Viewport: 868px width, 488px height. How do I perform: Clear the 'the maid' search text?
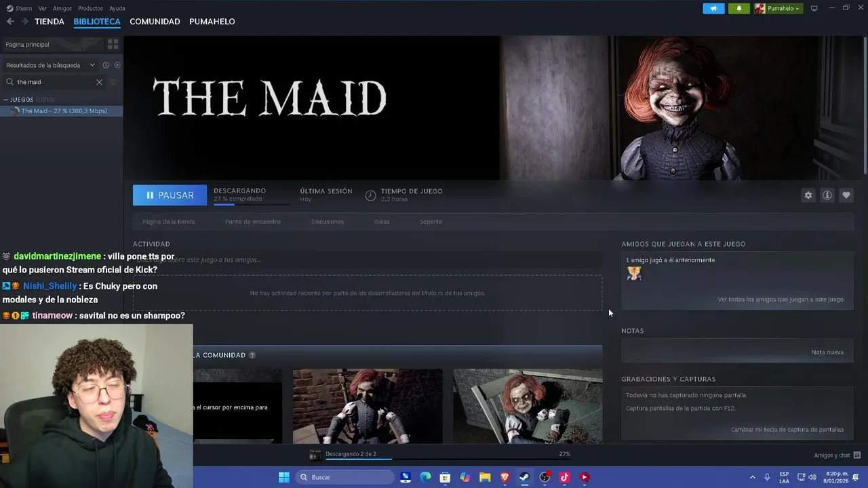(x=99, y=82)
